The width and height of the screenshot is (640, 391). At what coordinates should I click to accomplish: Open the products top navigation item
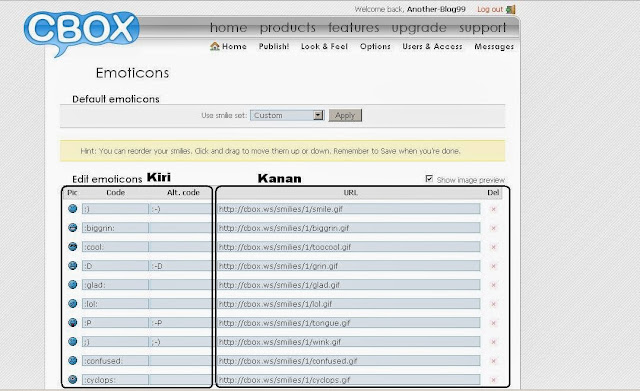288,28
